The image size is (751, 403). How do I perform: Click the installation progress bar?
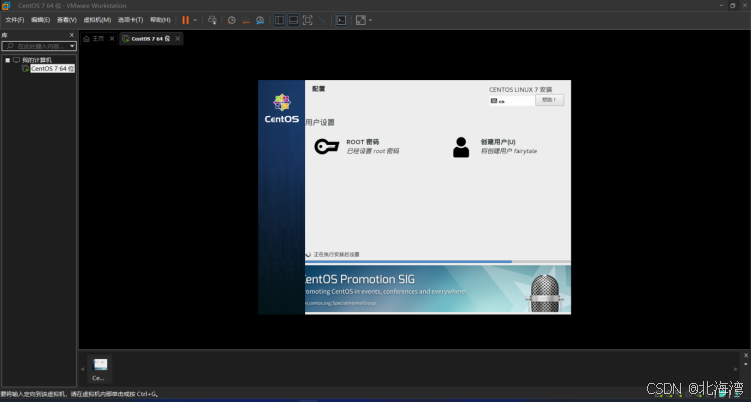click(x=438, y=262)
